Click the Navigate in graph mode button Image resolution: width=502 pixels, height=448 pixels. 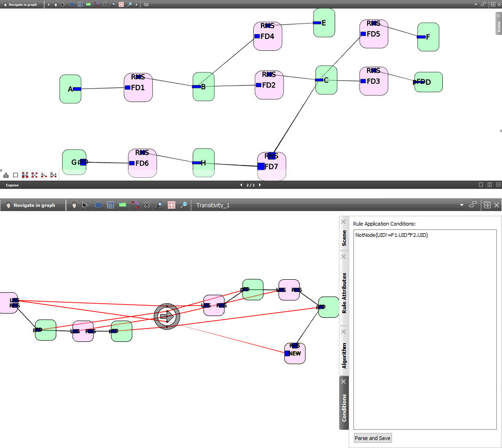pos(33,205)
